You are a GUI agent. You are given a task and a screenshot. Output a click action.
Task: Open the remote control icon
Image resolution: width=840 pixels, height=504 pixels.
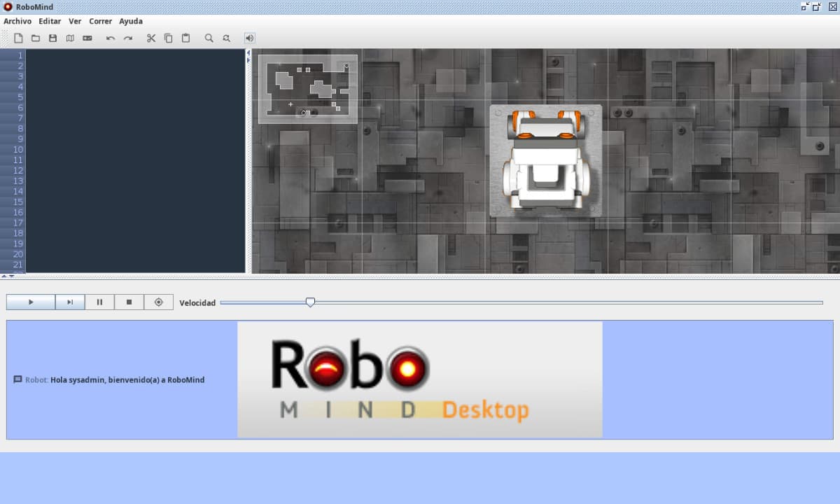[87, 38]
